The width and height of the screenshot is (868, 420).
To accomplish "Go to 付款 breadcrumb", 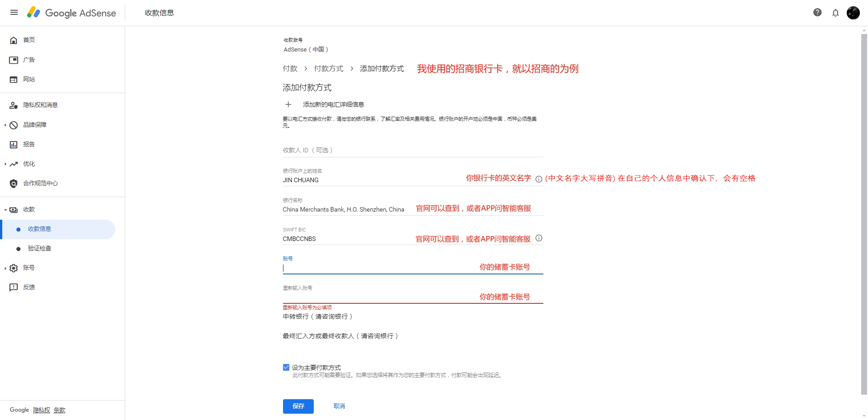I will click(290, 69).
